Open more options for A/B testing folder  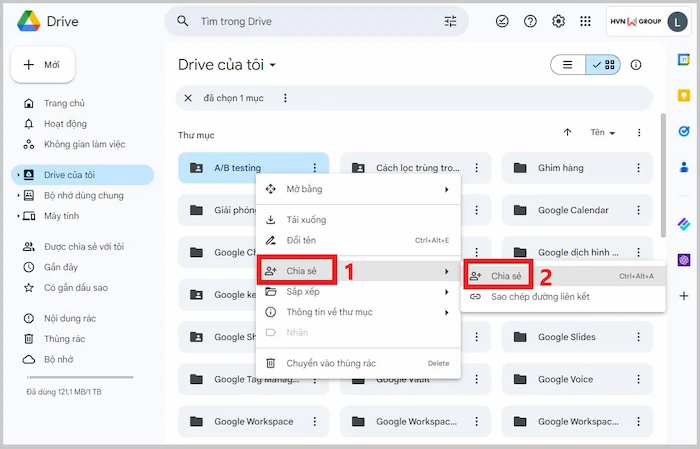pos(315,168)
